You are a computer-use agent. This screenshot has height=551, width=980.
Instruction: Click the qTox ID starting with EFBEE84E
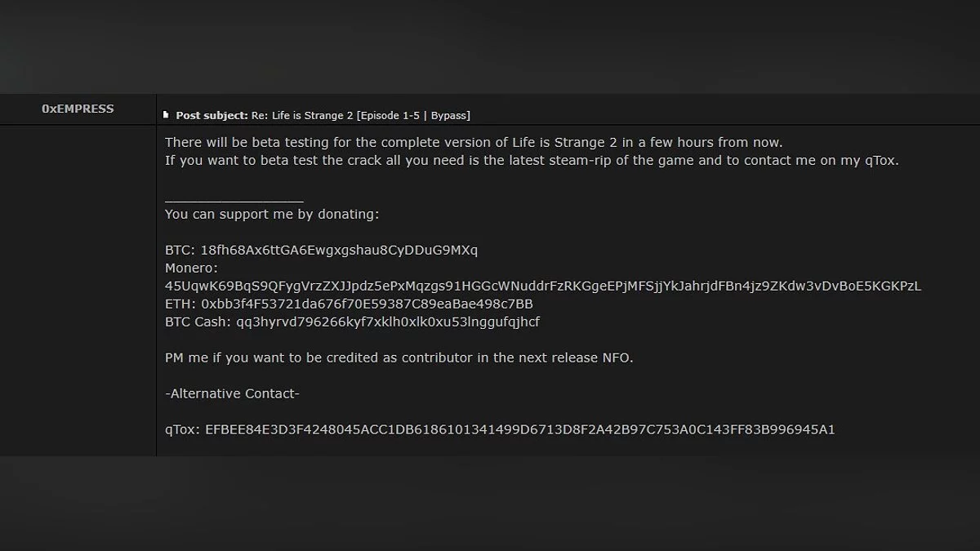point(519,429)
